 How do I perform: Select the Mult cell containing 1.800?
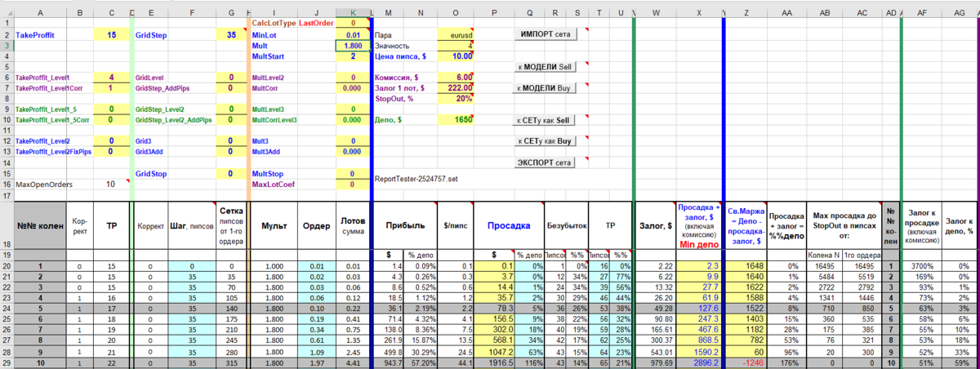click(x=352, y=47)
